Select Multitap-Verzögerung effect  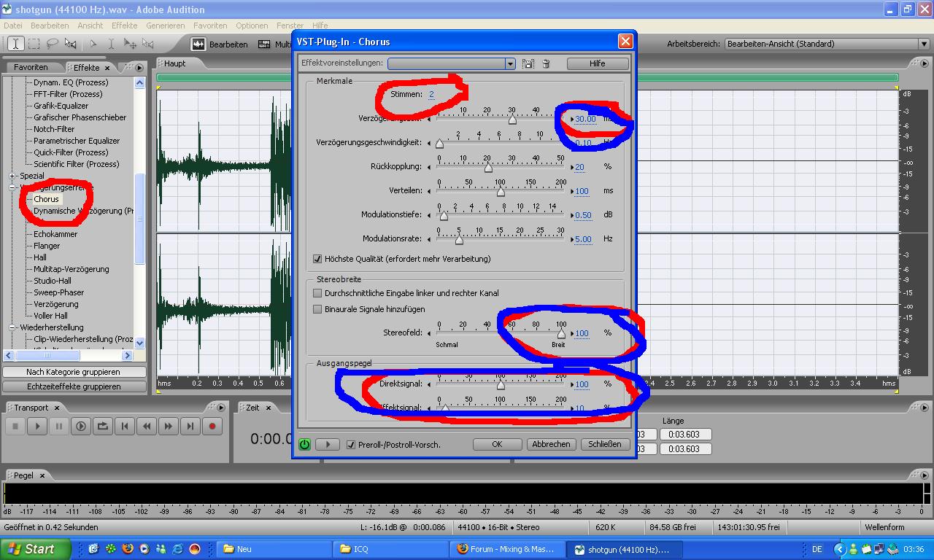click(x=71, y=269)
